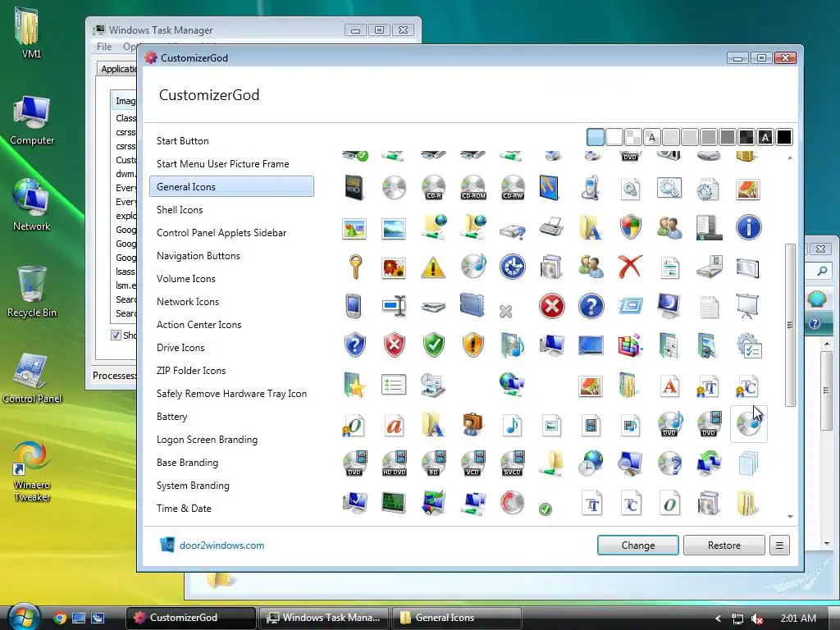Select Action Center Icons category
Image resolution: width=840 pixels, height=630 pixels.
[199, 325]
